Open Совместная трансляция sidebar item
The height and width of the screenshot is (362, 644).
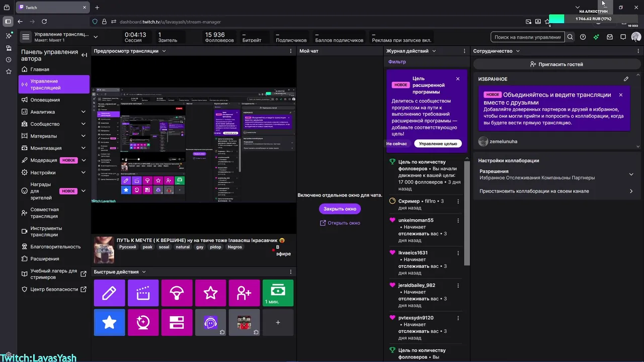54,213
